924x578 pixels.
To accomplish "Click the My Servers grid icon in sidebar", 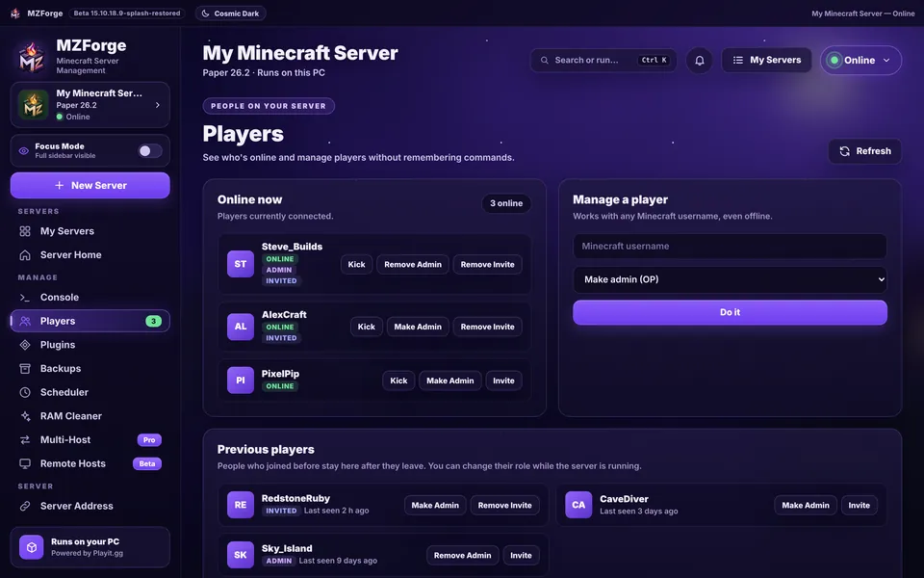I will 25,231.
